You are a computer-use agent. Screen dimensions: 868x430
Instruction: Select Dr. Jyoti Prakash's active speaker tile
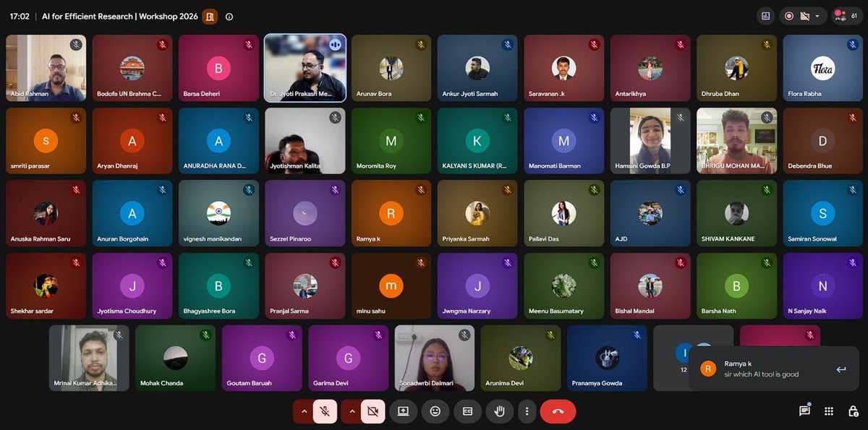coord(305,68)
